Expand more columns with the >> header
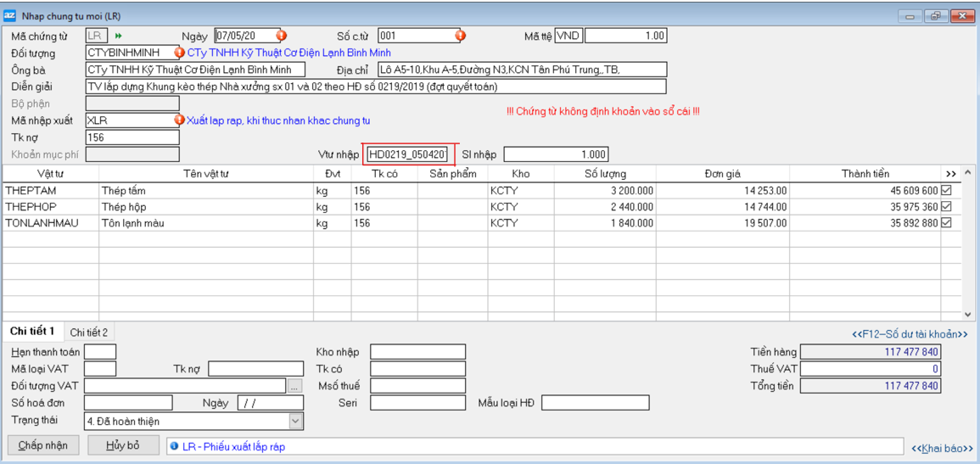 click(950, 174)
